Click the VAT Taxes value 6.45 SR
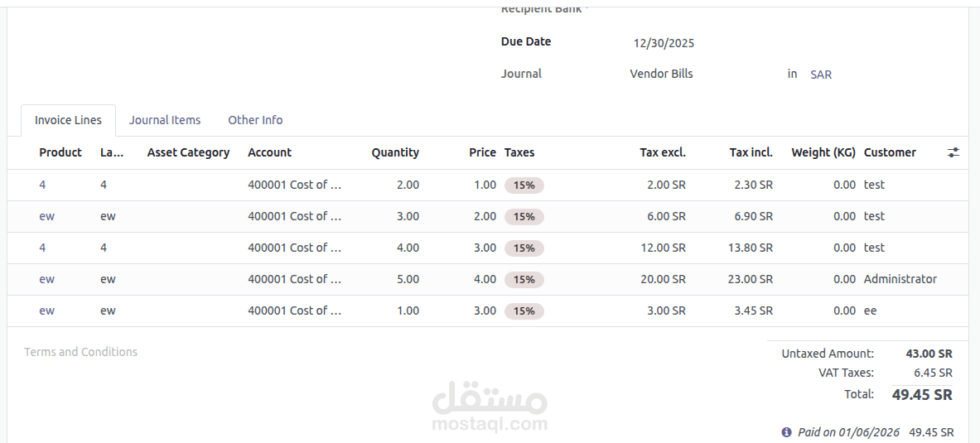 pyautogui.click(x=933, y=373)
